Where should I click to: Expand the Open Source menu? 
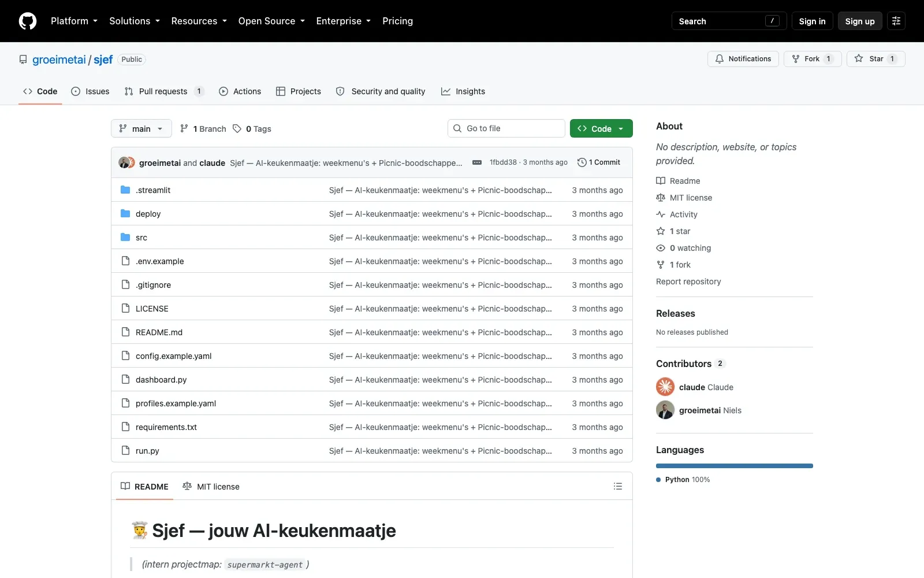pyautogui.click(x=271, y=21)
